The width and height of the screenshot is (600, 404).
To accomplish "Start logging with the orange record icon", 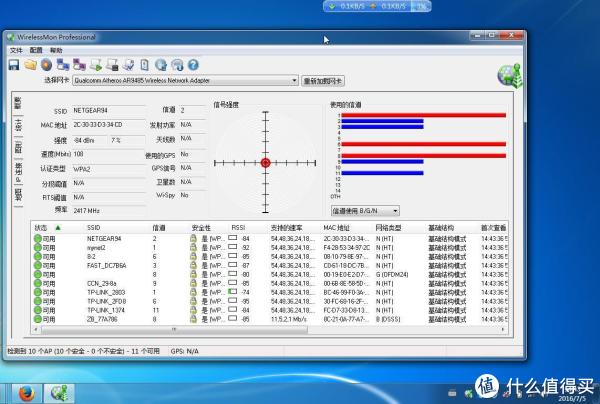I will coord(46,65).
